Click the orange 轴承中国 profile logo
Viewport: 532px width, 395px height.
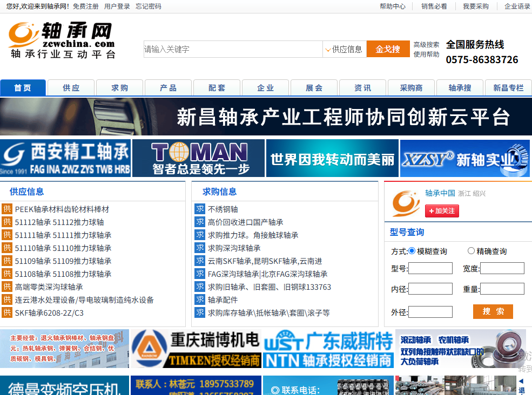tap(406, 203)
